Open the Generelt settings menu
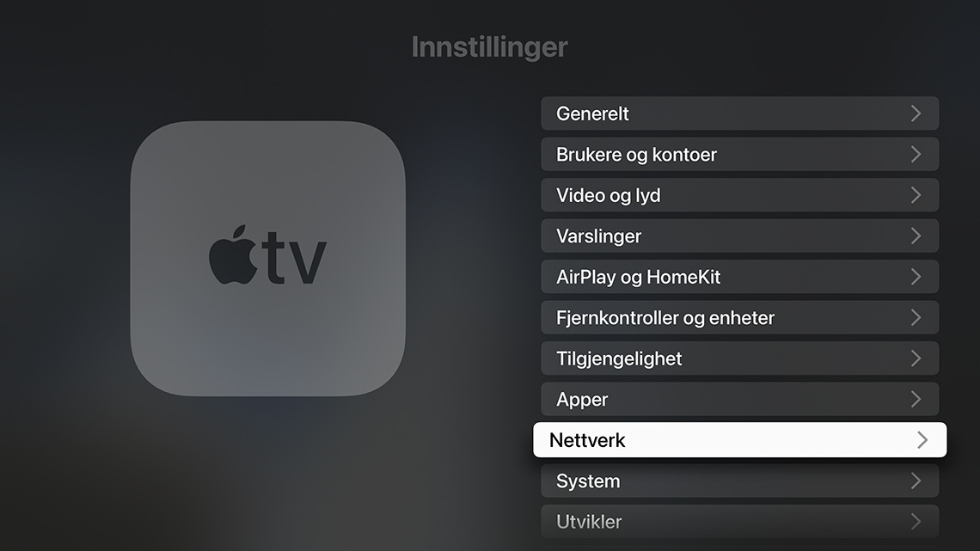The image size is (980, 551). click(x=739, y=113)
